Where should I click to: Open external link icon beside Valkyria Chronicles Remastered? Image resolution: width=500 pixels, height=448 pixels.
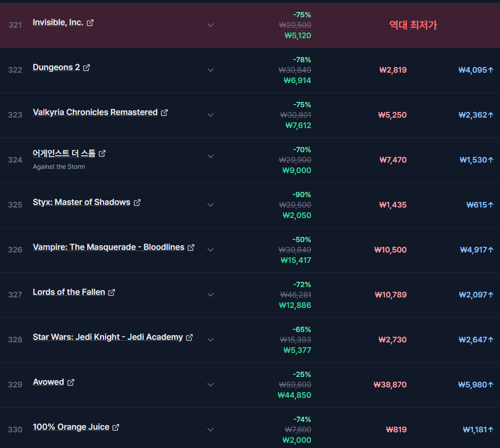[164, 112]
